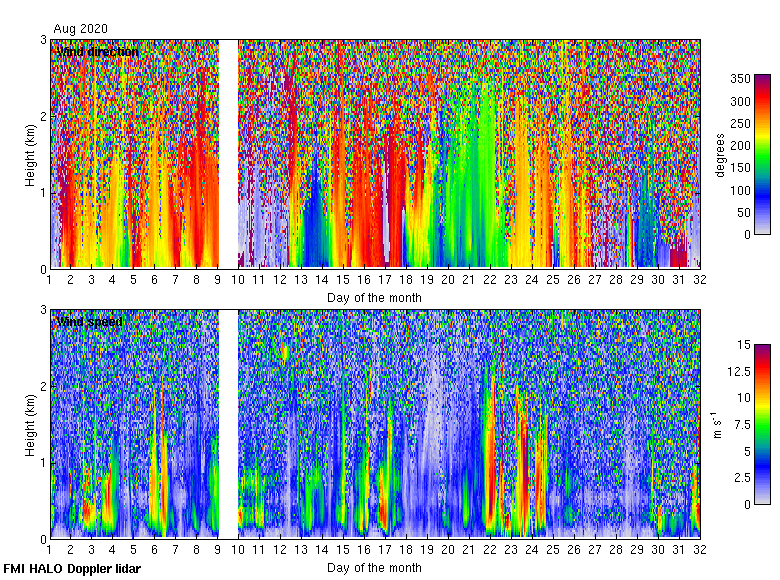
Task: Click 'Day of the month' under the bottom plot
Action: tap(374, 568)
